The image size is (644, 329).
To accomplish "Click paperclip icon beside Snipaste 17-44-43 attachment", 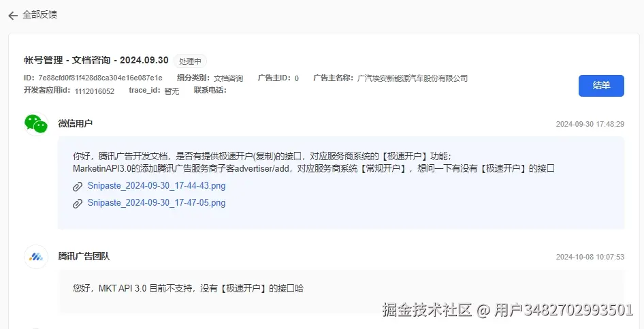I will coord(78,187).
